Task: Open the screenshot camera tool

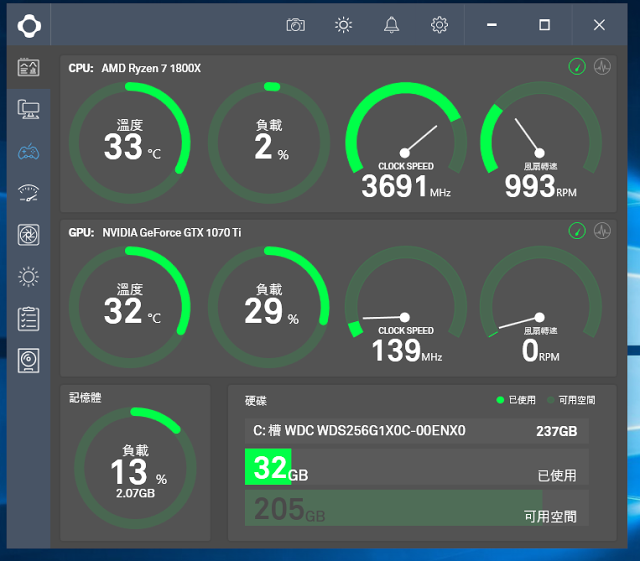Action: point(296,25)
